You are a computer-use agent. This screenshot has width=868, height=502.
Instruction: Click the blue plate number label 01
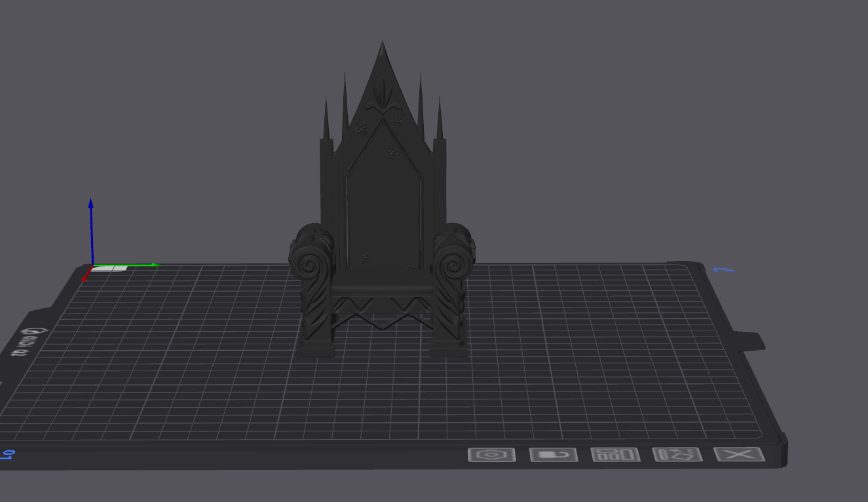[x=7, y=454]
